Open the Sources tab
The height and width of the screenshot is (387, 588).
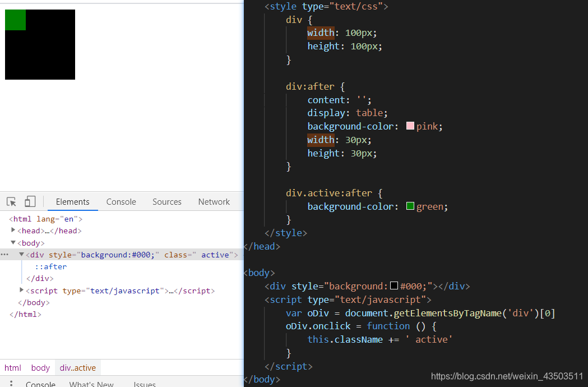pyautogui.click(x=167, y=202)
